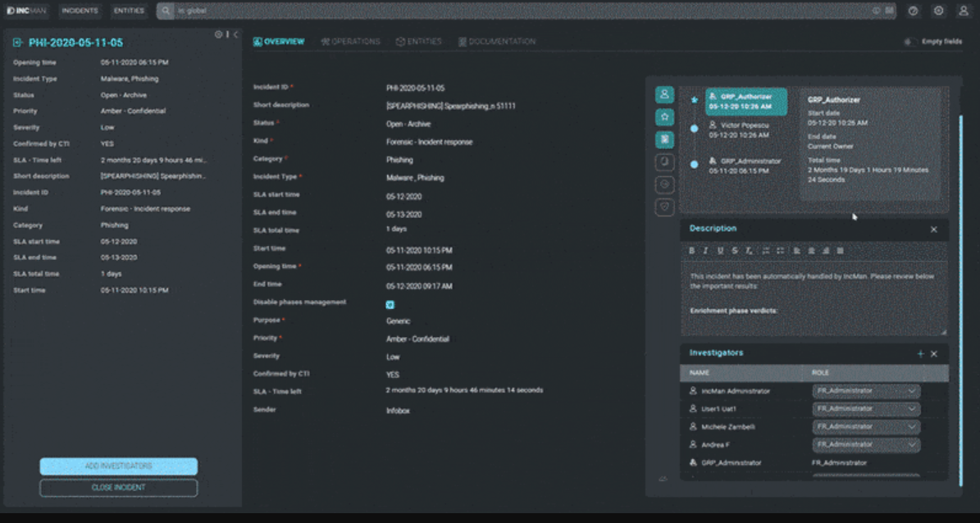
Task: Center align text in Description editor
Action: [811, 251]
